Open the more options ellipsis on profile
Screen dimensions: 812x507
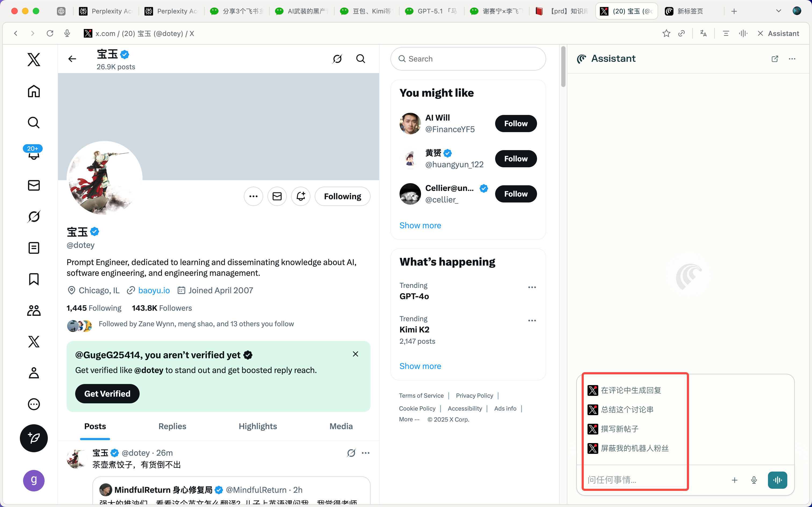pos(253,196)
